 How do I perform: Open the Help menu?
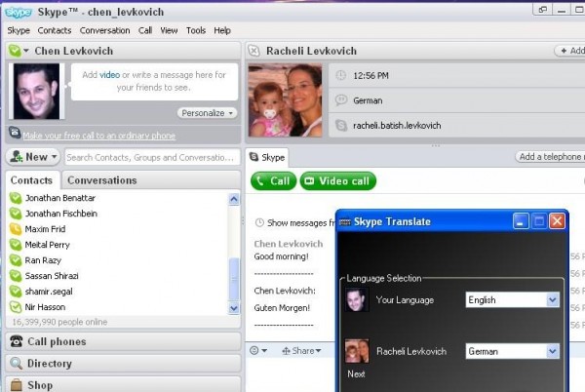222,30
